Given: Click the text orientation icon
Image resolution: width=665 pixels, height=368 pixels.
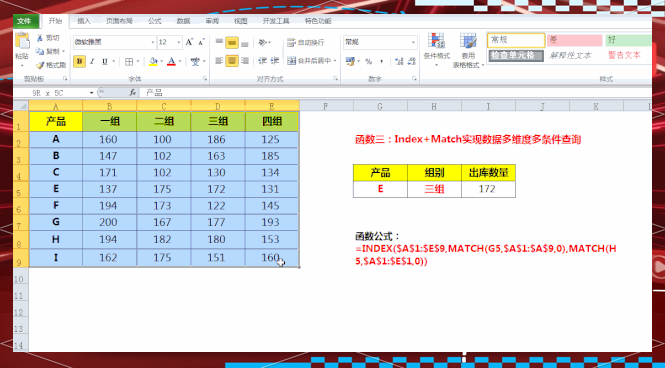Looking at the screenshot, I should [263, 42].
